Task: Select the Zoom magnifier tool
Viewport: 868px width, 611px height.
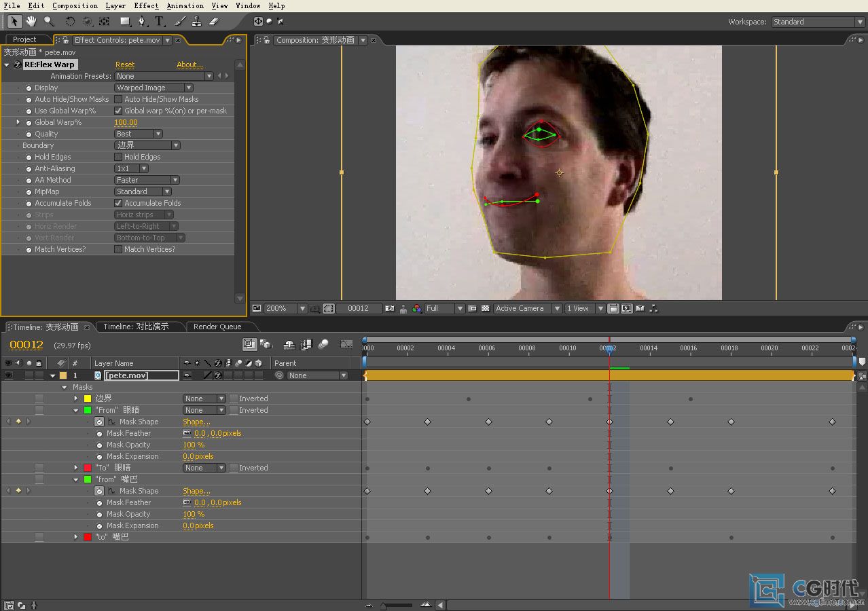Action: (x=49, y=22)
